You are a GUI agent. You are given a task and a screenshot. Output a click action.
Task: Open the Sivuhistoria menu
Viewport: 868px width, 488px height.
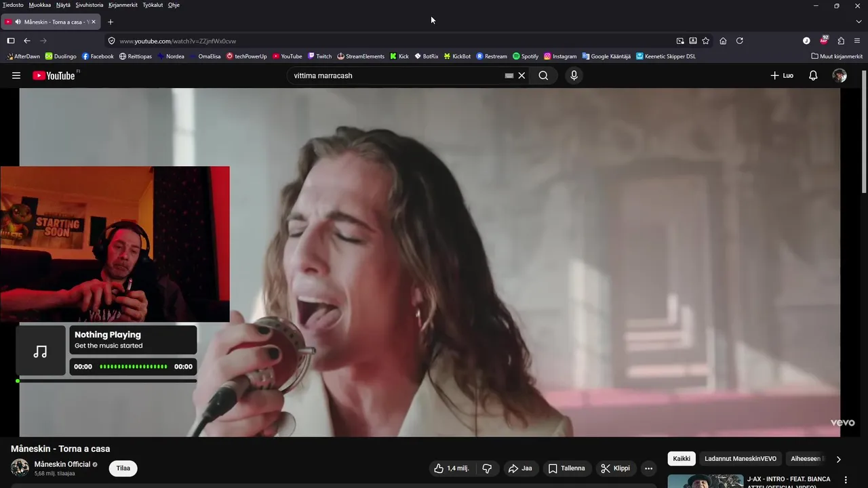coord(90,5)
